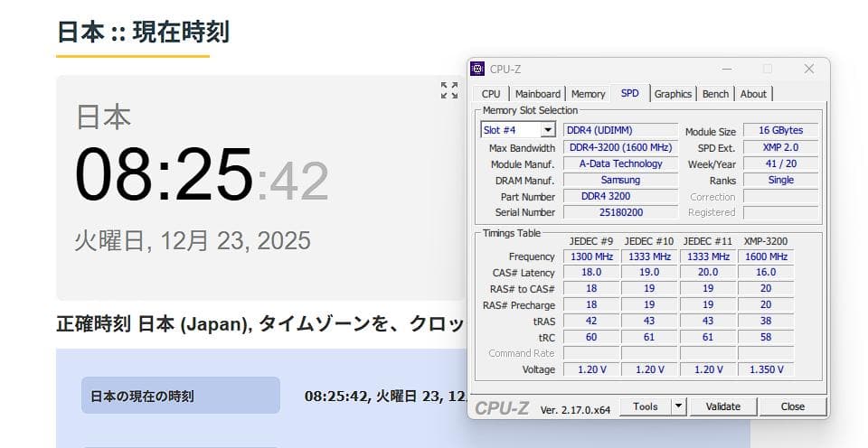
Task: Open the About tab
Action: 753,94
